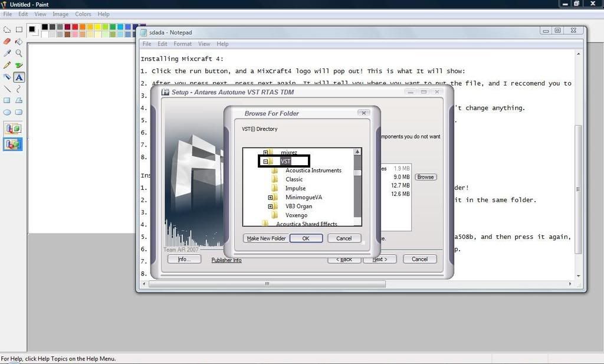Open the Format menu in Notepad

coord(182,44)
